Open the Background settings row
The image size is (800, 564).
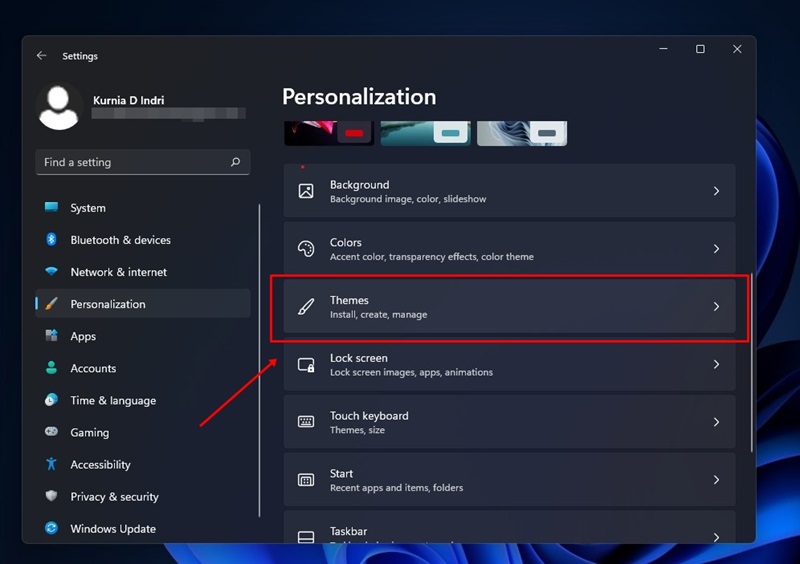509,191
